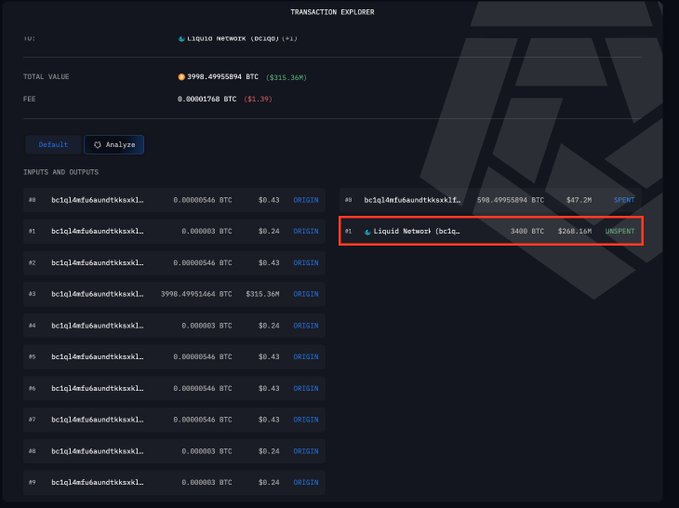679x508 pixels.
Task: Switch to the Analyze view tab
Action: (114, 145)
